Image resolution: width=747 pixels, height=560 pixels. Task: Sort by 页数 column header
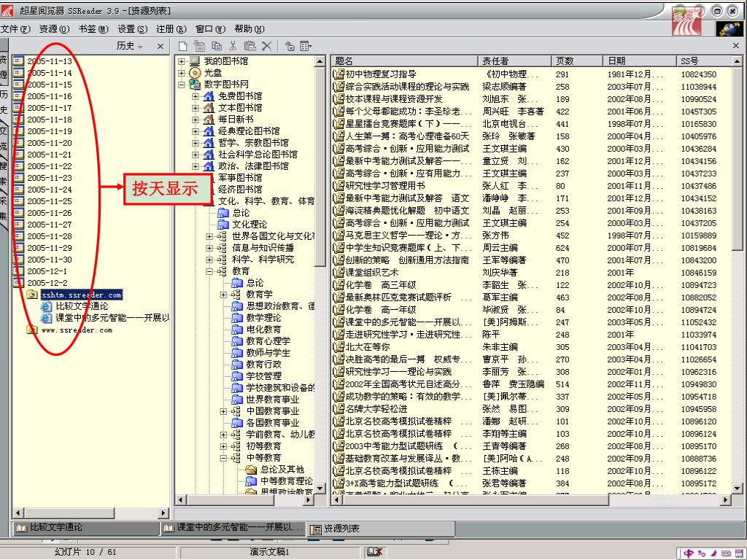pyautogui.click(x=577, y=61)
